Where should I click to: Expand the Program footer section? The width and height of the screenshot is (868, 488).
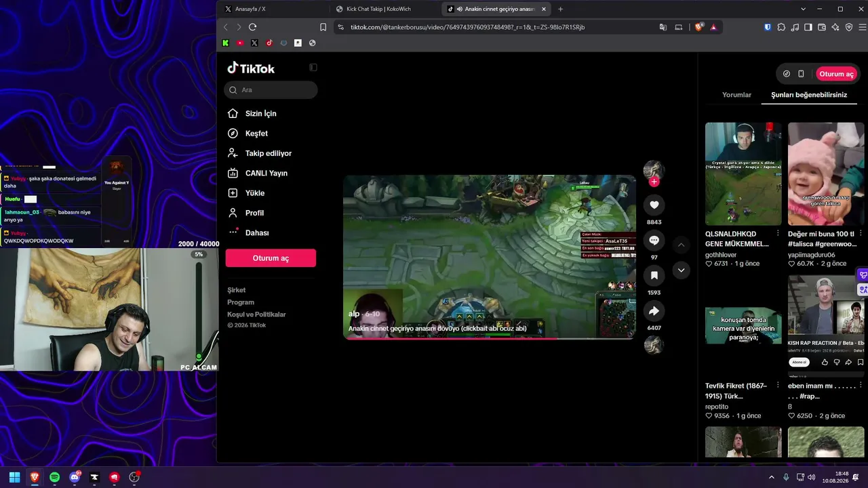tap(241, 302)
